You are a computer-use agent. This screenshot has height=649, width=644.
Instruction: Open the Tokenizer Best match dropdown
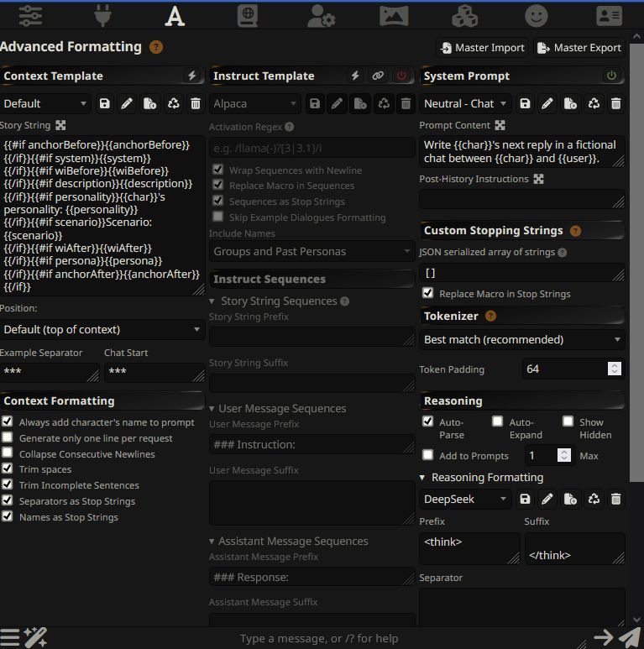click(522, 340)
